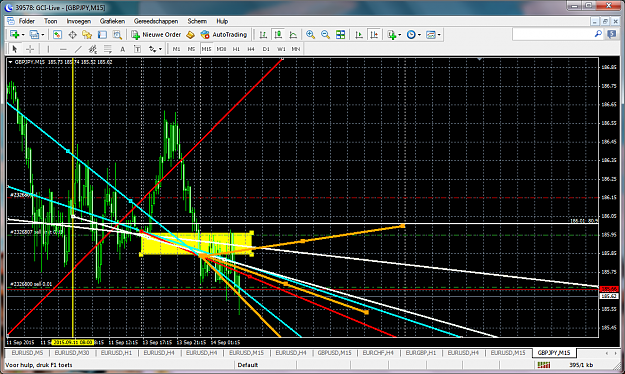The height and width of the screenshot is (374, 625).
Task: Switch chart to W1 timeframe
Action: click(281, 49)
